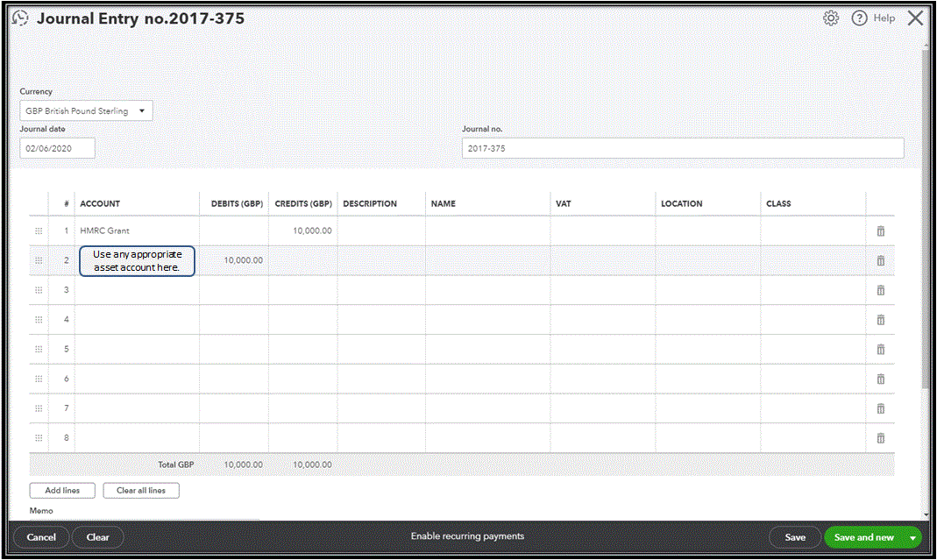Click the line 2 account cell
Screen dimensions: 937x560
[x=137, y=260]
